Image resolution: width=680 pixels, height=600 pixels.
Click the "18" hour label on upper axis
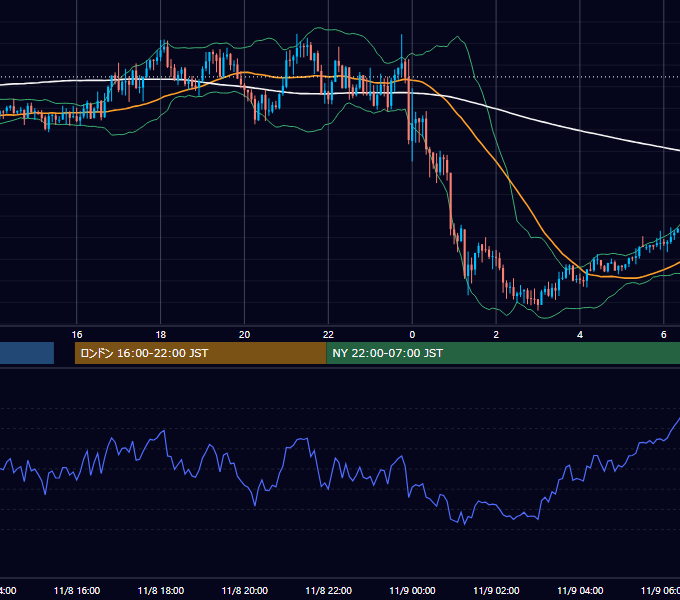point(160,335)
